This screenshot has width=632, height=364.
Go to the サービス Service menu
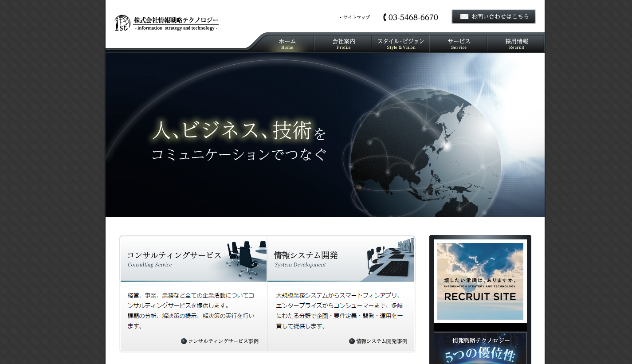coord(459,43)
